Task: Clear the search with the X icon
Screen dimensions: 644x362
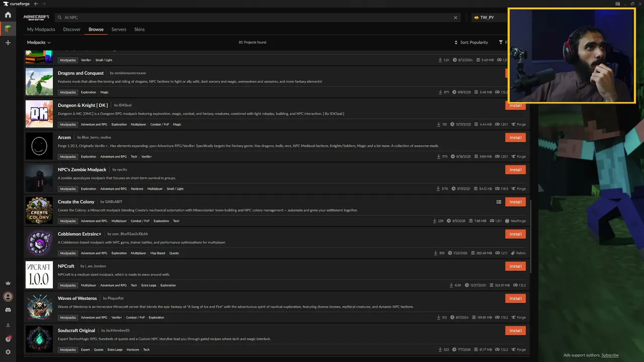Action: (x=456, y=18)
